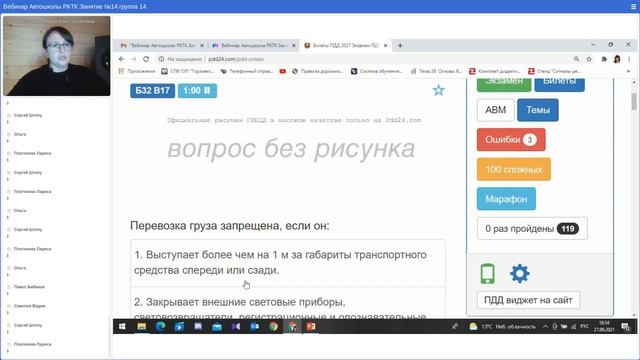Click the presenter webcam thumbnail
The width and height of the screenshot is (640, 360).
pos(56,56)
